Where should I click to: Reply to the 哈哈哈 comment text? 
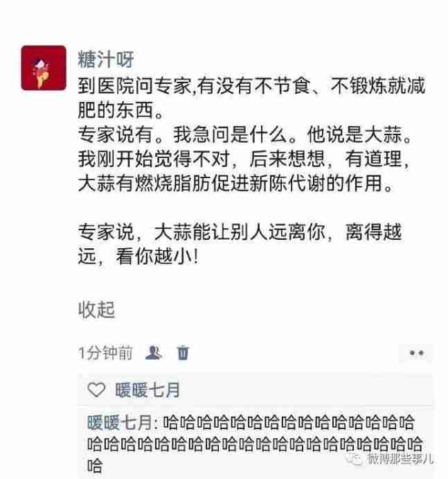click(x=255, y=444)
